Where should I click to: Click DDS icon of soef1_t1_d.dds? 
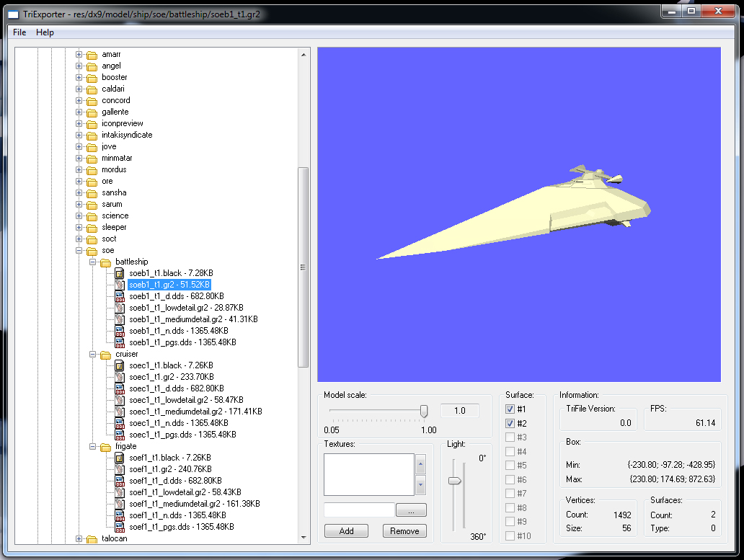click(x=120, y=481)
